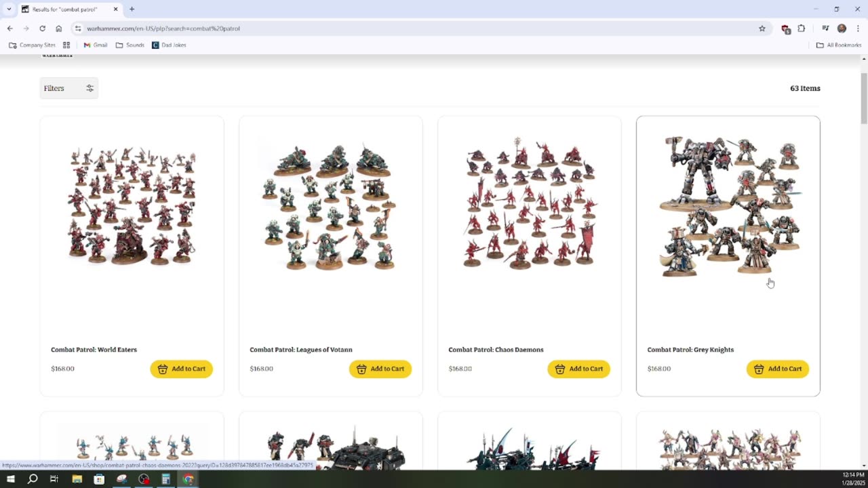
Task: Open Microsoft Store from taskbar
Action: tap(99, 479)
